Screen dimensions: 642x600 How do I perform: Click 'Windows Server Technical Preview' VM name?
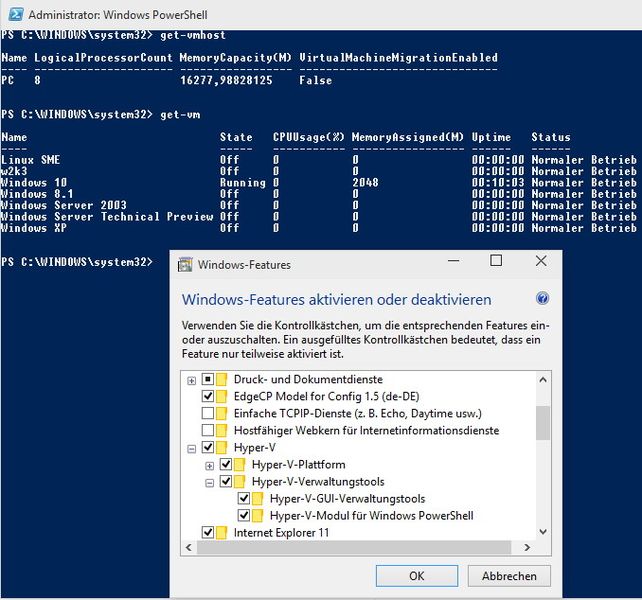click(x=107, y=216)
